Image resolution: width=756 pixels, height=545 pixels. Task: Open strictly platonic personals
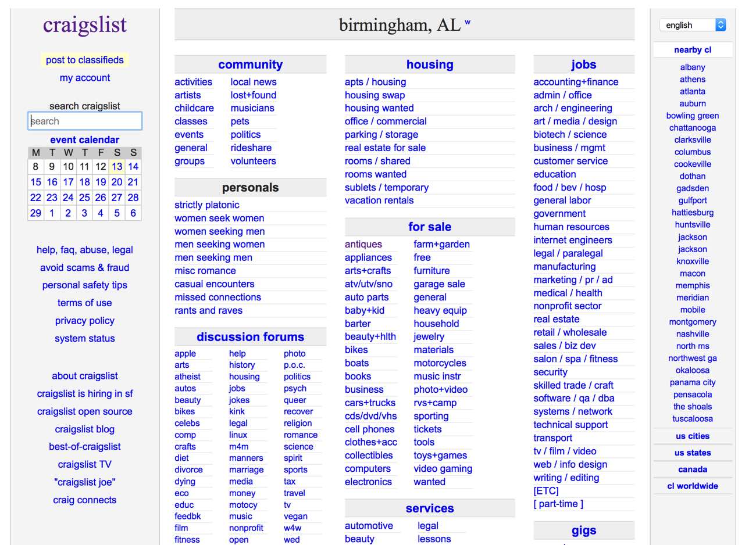[207, 205]
